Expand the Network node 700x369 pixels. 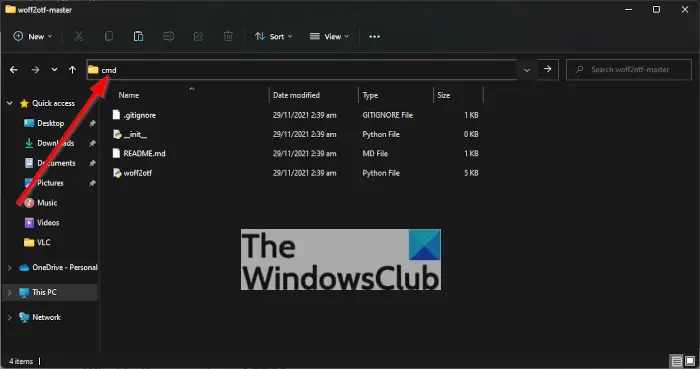[x=9, y=317]
